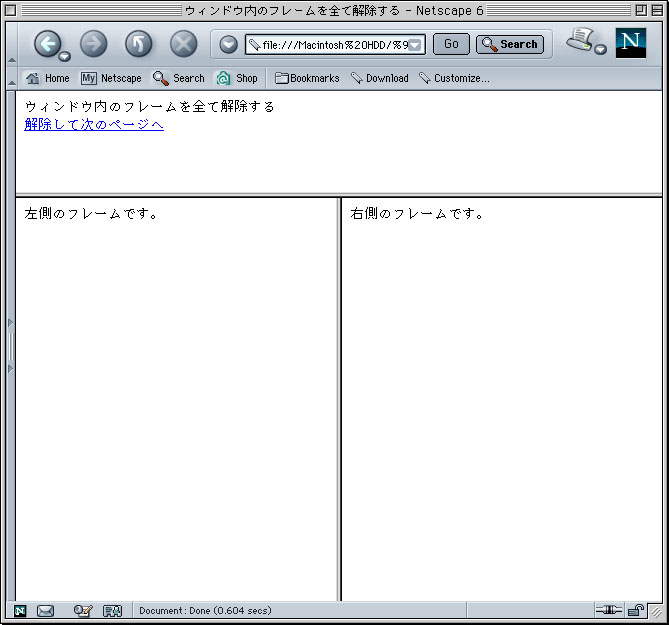The height and width of the screenshot is (625, 669).
Task: Click the Go button
Action: click(451, 44)
